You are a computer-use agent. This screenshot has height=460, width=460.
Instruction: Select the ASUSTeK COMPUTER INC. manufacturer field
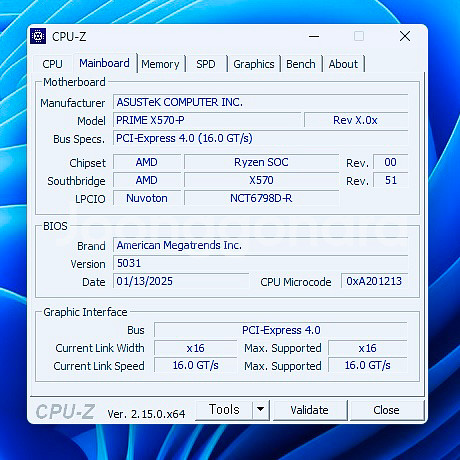point(261,102)
